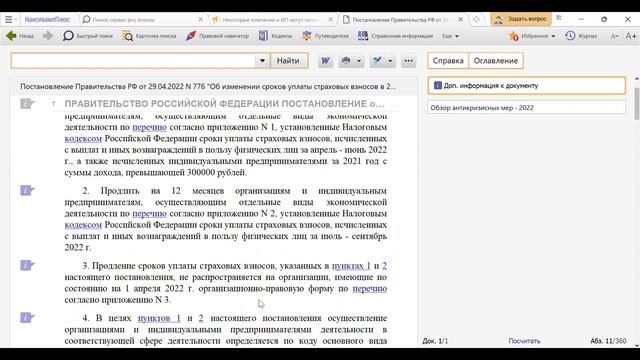
Task: Launch Правовой навигатор
Action: 217,36
